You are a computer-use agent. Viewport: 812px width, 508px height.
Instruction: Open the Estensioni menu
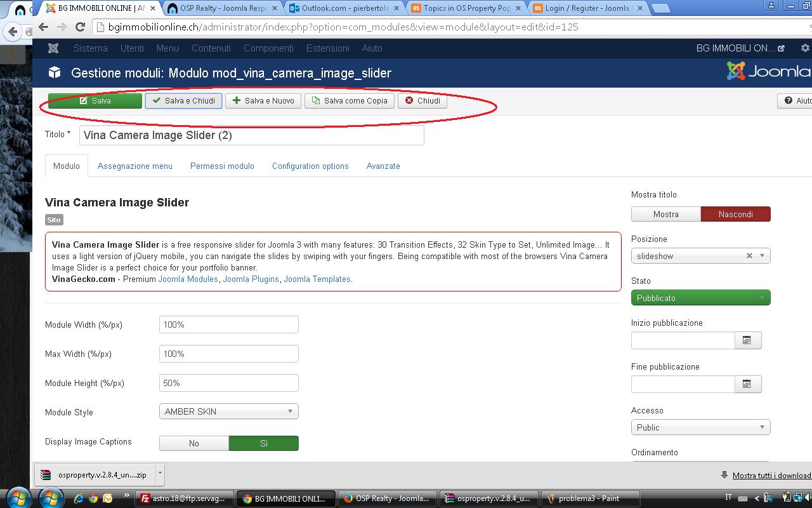[328, 48]
